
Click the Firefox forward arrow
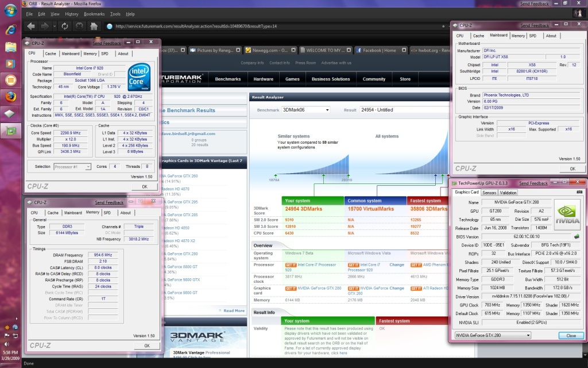45,26
